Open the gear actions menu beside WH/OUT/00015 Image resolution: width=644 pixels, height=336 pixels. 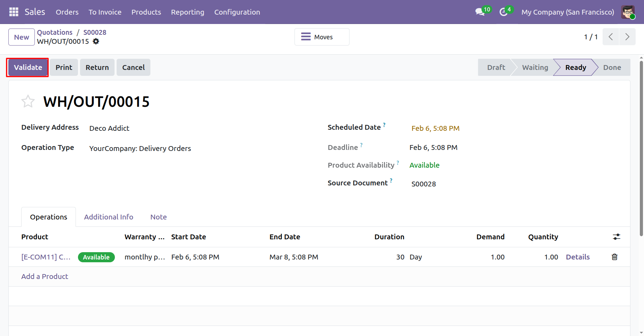(x=96, y=41)
